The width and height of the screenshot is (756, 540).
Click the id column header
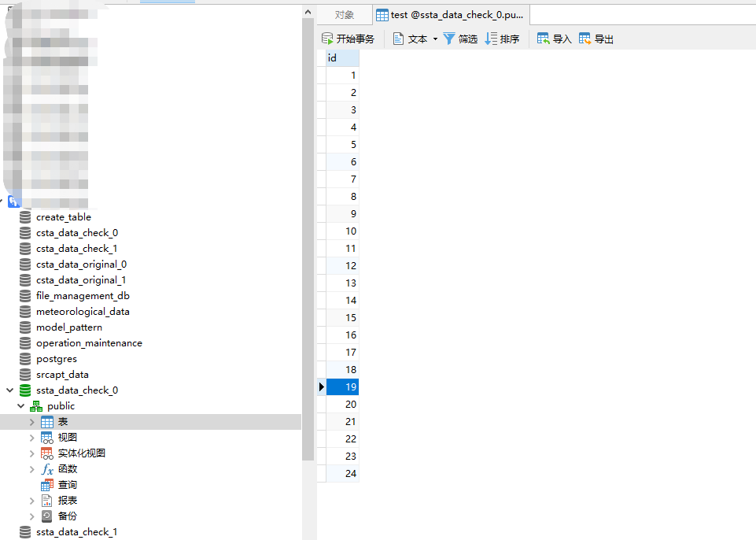(342, 58)
